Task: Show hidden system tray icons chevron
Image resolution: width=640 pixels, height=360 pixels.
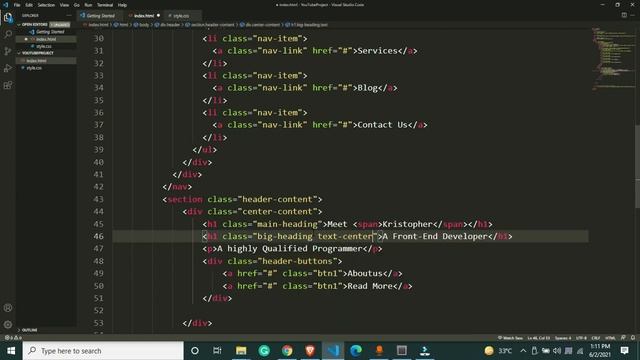Action: coord(523,351)
